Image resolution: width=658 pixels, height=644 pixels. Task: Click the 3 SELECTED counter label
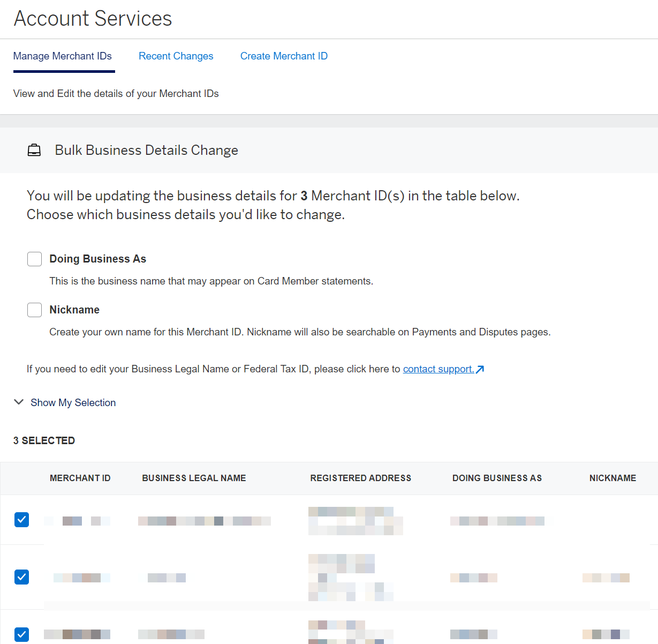tap(44, 440)
